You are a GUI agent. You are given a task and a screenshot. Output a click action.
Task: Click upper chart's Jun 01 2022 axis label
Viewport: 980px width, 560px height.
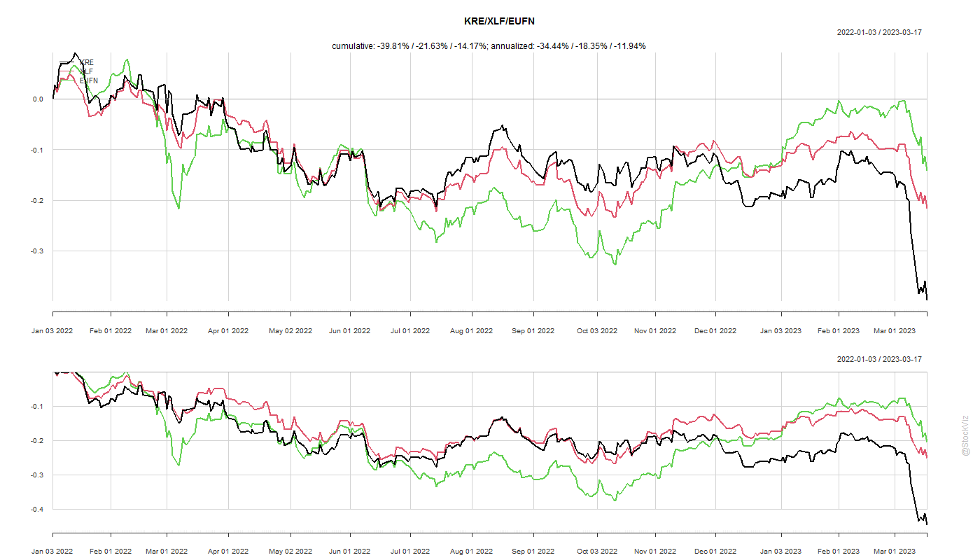(x=349, y=331)
